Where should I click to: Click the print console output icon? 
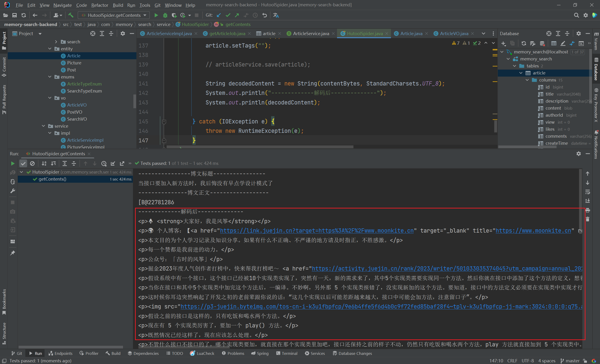[x=588, y=210]
